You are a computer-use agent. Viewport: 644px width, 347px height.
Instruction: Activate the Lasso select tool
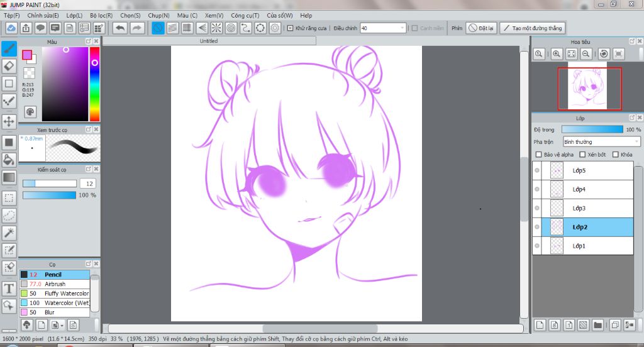pos(9,215)
